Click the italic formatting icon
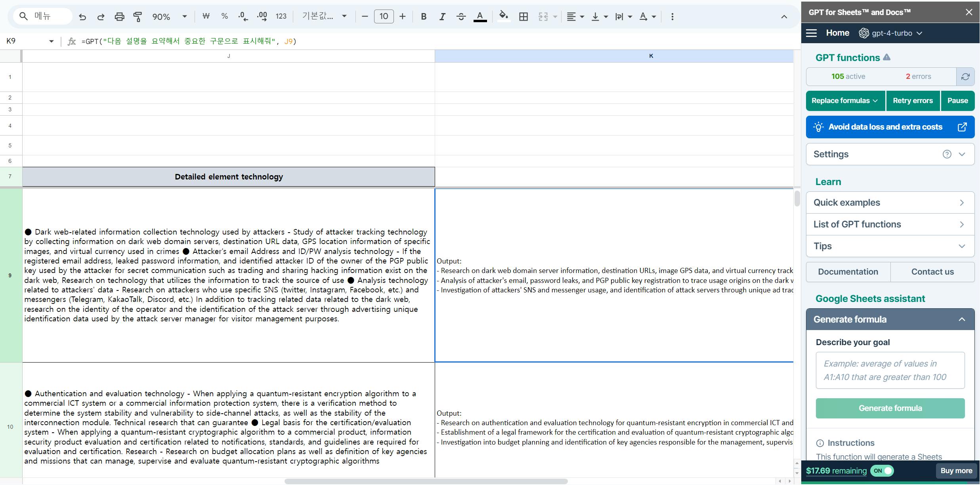This screenshot has width=980, height=485. pyautogui.click(x=442, y=17)
